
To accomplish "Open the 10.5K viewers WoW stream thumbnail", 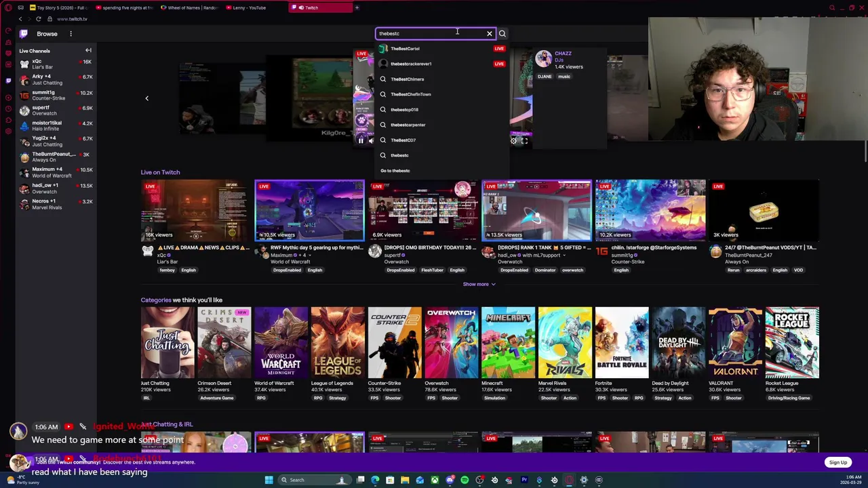I will tap(309, 210).
